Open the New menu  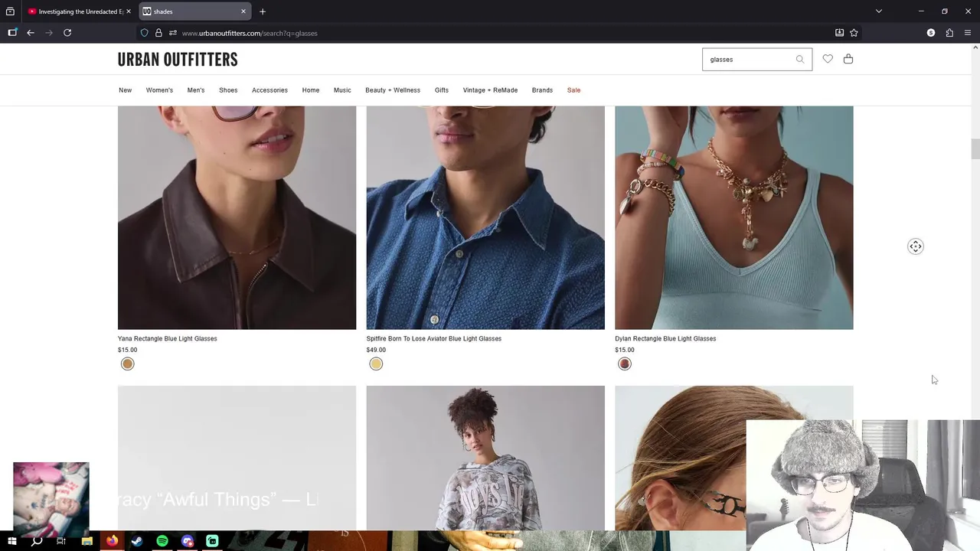(125, 90)
